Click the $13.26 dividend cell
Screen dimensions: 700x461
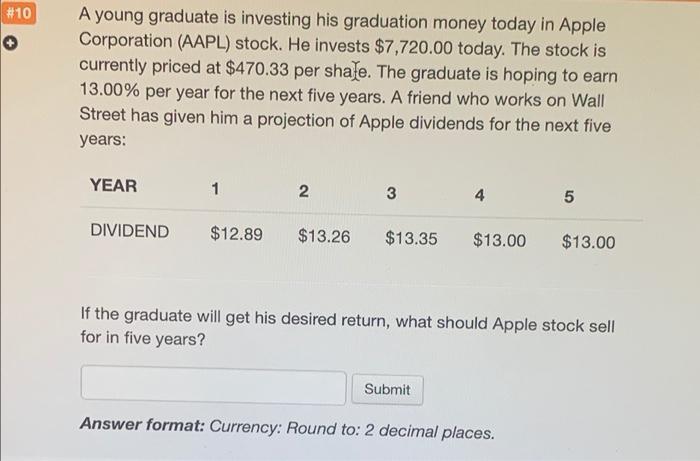tap(324, 236)
